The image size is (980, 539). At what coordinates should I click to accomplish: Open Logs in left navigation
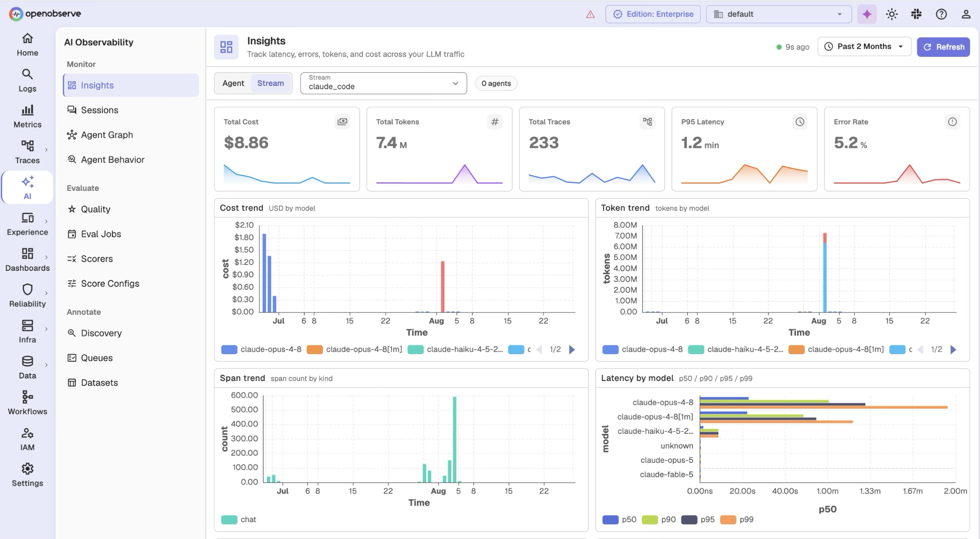coord(27,80)
